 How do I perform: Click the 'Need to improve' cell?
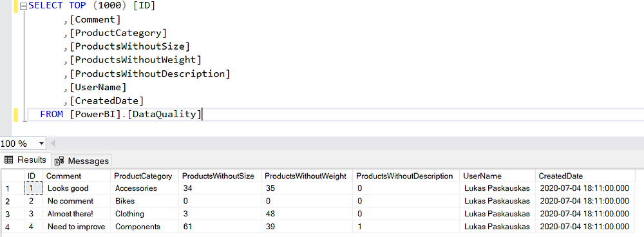pos(77,227)
